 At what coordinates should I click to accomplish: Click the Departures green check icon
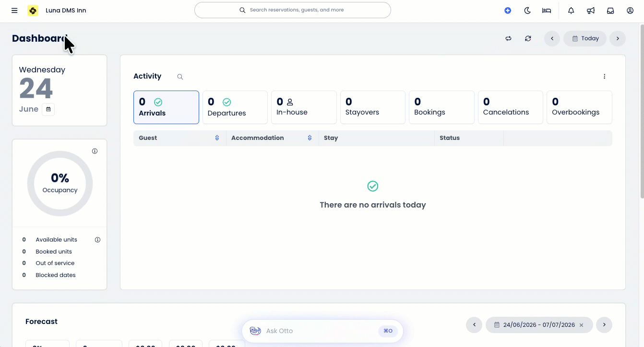click(x=227, y=102)
